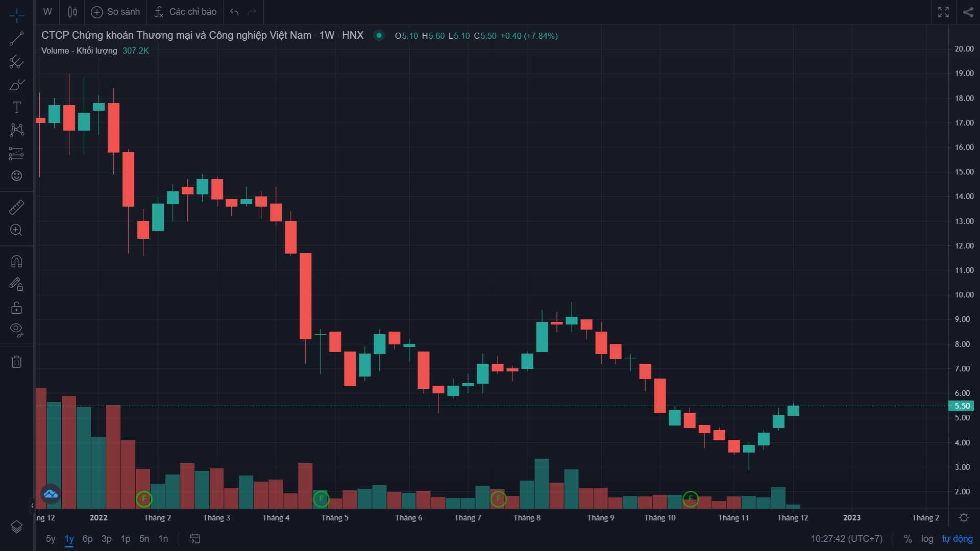Click the green market status dot

pyautogui.click(x=379, y=35)
